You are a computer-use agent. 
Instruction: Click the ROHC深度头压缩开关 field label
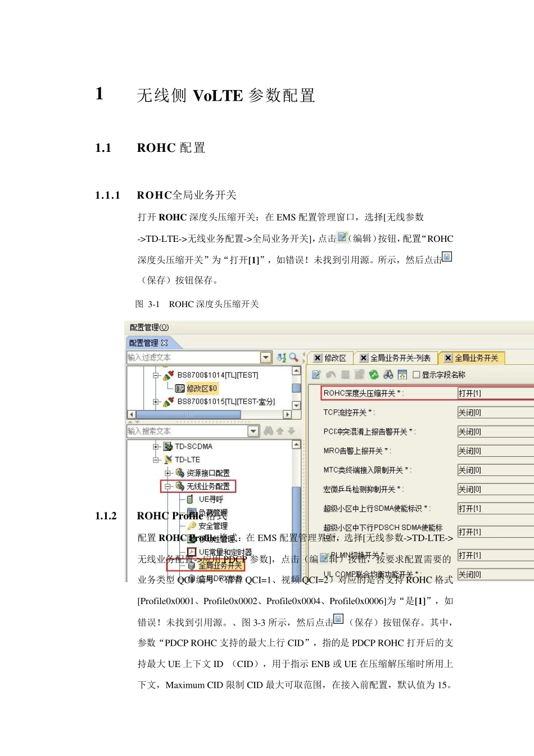[x=363, y=393]
